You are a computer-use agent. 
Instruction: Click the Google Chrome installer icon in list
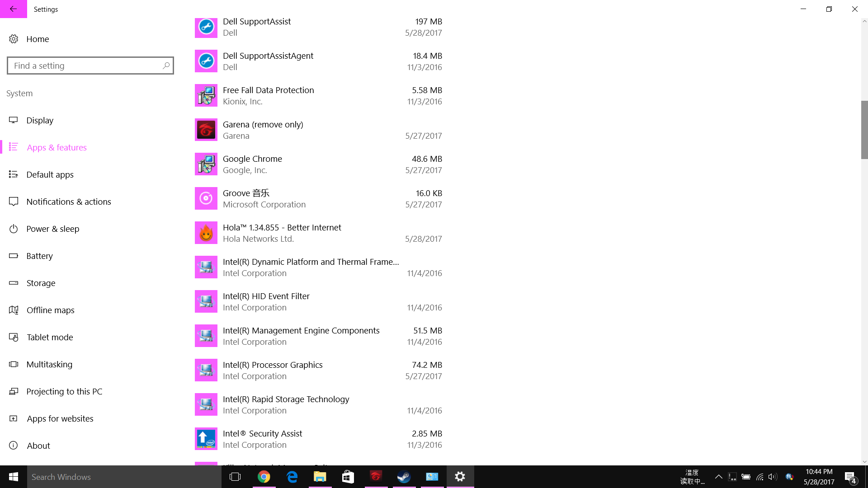pyautogui.click(x=206, y=164)
